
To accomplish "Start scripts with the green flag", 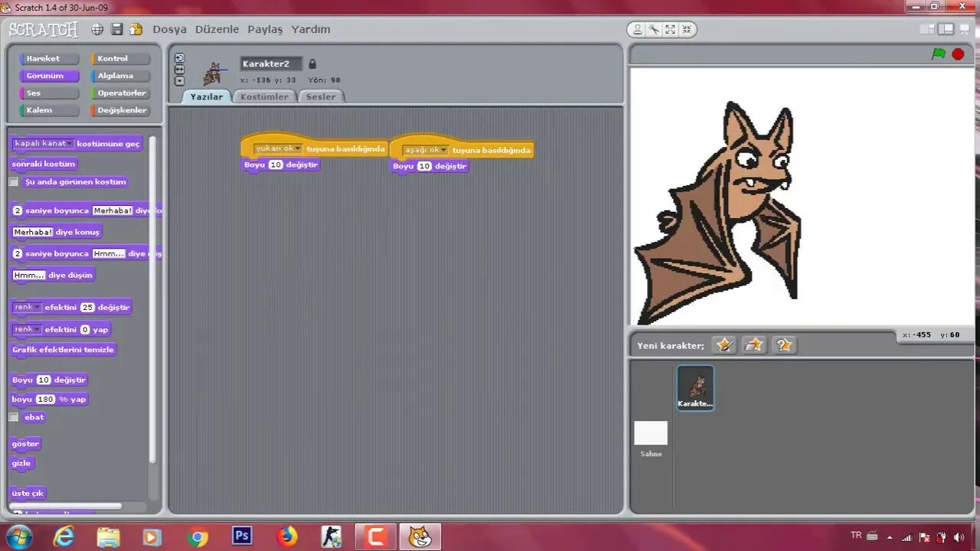I will click(x=939, y=54).
